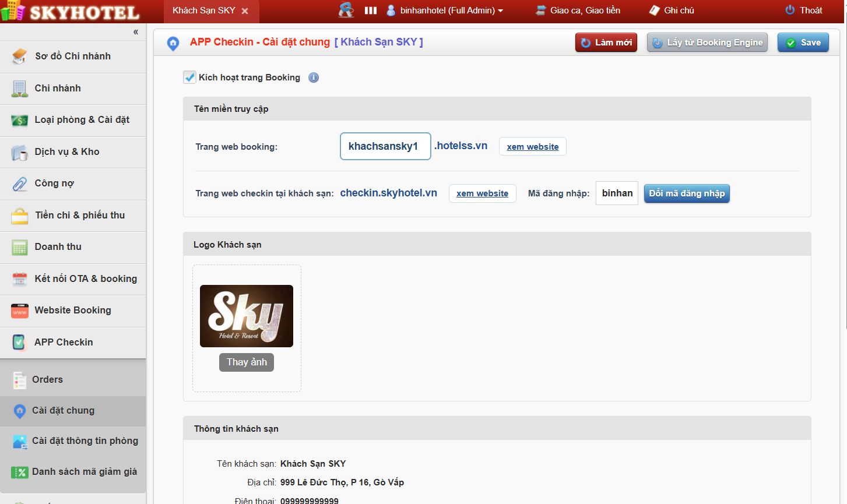This screenshot has width=847, height=504.
Task: Open Kết nối OTA & booking calendar icon
Action: [x=19, y=279]
